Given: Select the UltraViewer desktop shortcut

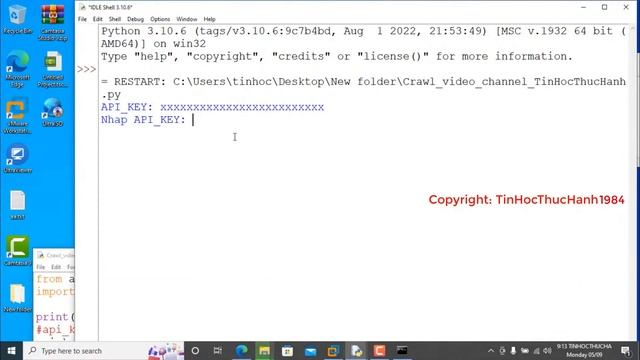Looking at the screenshot, I should tap(17, 158).
